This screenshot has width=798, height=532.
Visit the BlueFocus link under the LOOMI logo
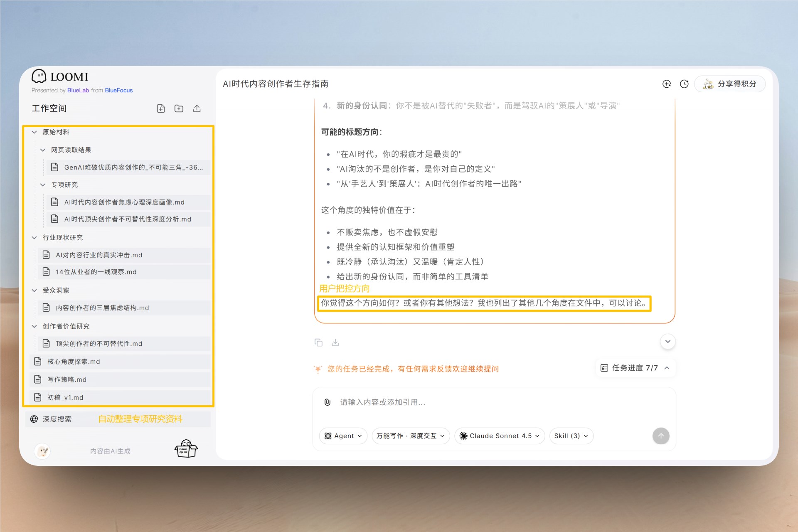[x=119, y=90]
